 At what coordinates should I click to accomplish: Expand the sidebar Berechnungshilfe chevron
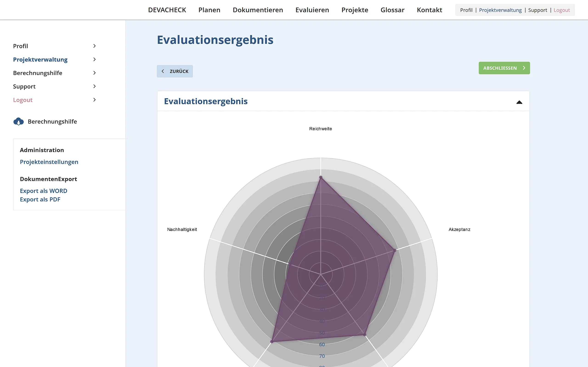[x=95, y=73]
